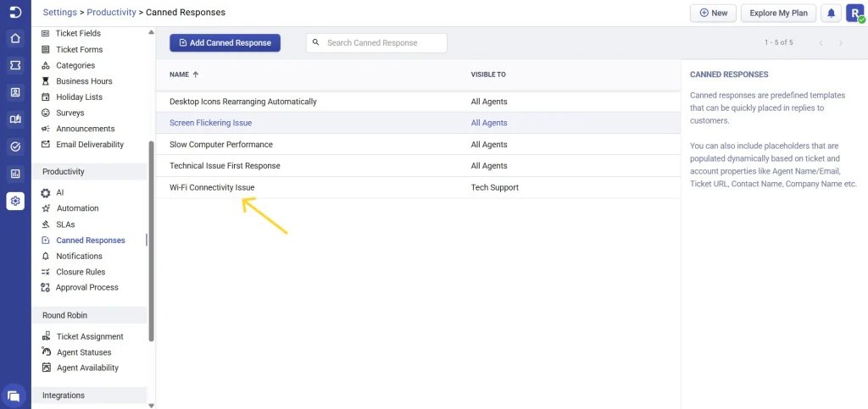Open the notifications bell icon
The height and width of the screenshot is (409, 868).
831,14
